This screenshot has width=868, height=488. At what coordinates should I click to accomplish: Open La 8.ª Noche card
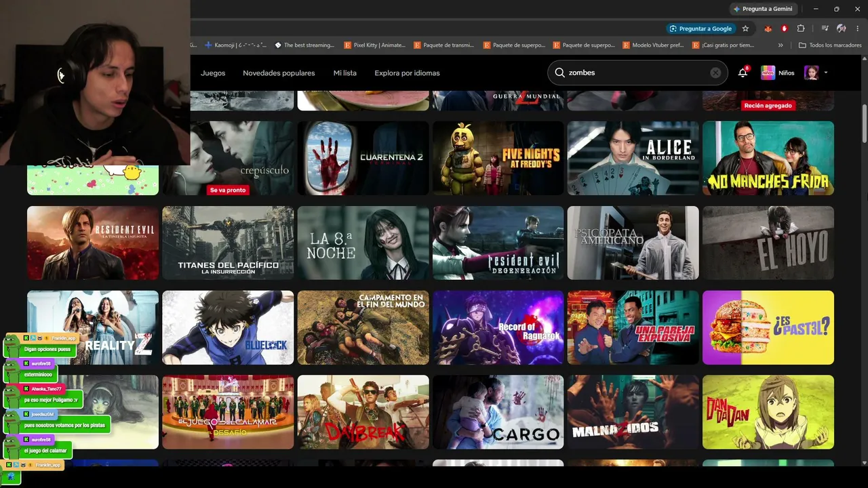click(363, 243)
